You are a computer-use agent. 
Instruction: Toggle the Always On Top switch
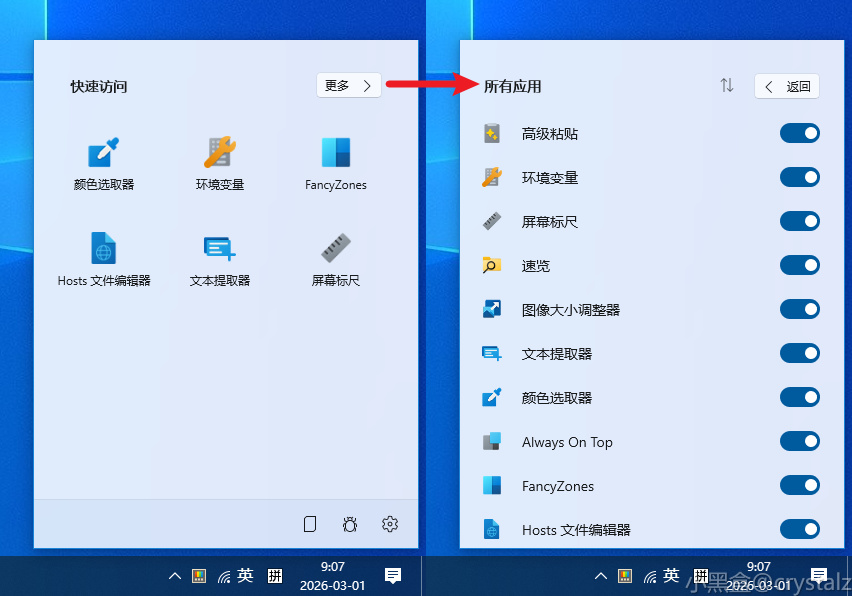799,441
